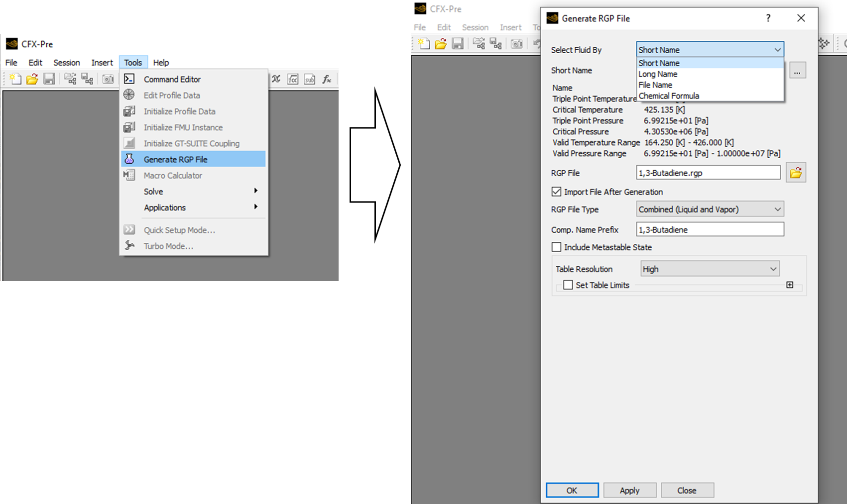Open the Session menu
847x504 pixels.
[66, 62]
